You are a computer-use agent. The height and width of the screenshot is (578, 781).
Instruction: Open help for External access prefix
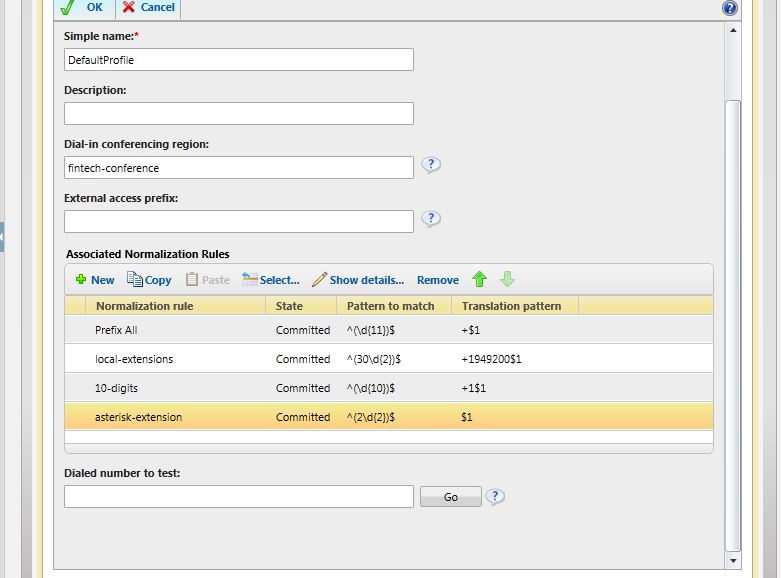pos(431,220)
